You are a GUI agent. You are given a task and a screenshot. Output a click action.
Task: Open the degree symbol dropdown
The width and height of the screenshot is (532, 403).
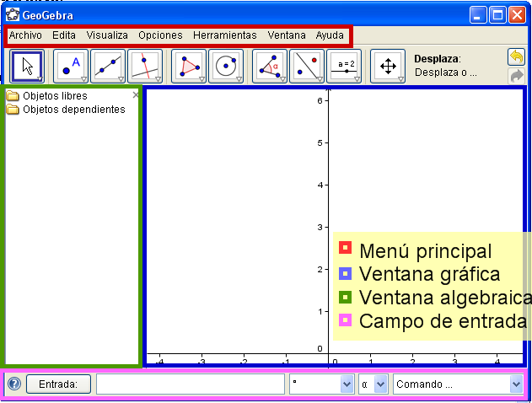coord(321,384)
